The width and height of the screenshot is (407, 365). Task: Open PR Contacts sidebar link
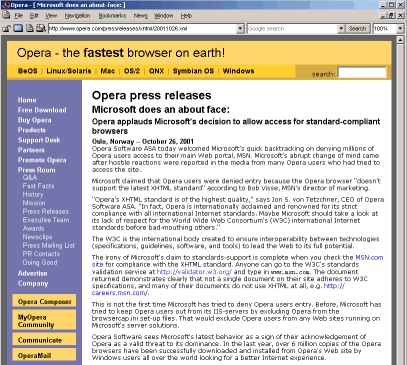(x=41, y=254)
